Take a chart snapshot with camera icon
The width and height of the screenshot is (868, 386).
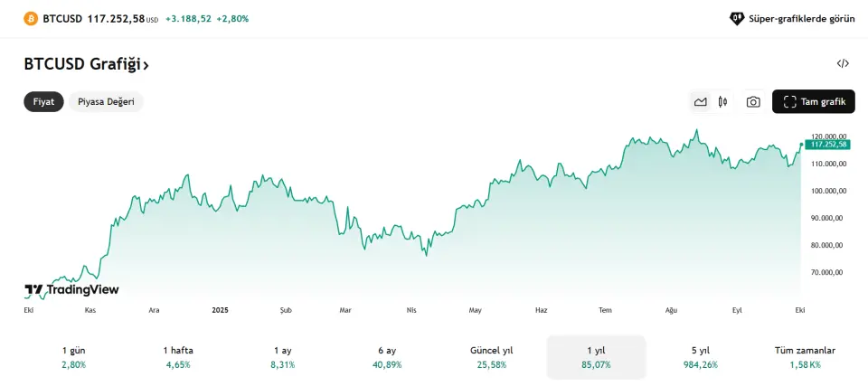point(753,102)
